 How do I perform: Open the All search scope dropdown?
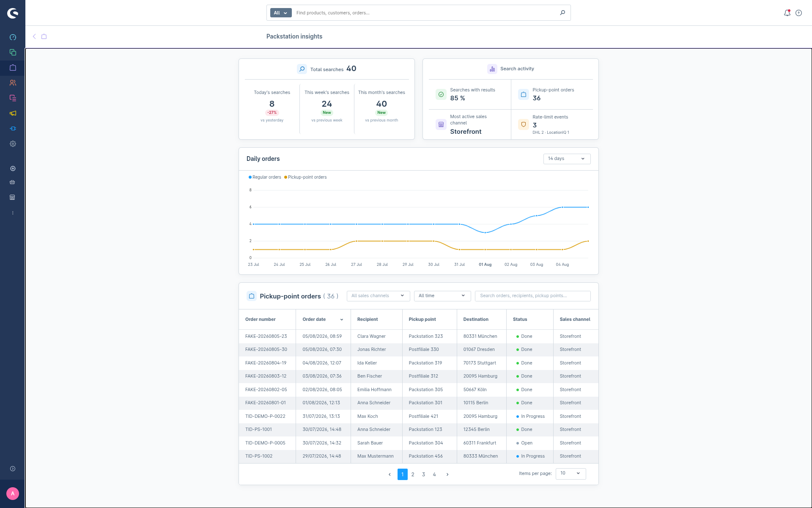(x=281, y=13)
